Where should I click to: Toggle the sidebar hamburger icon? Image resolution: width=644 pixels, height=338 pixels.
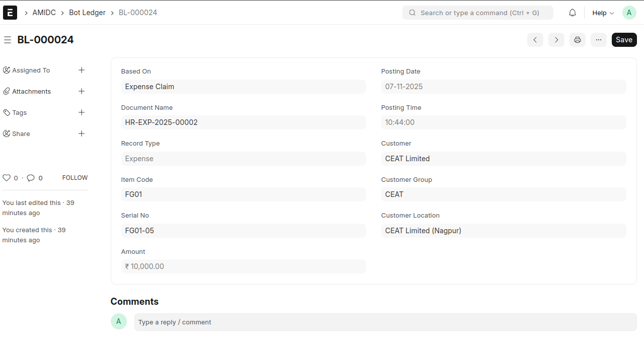click(x=8, y=40)
